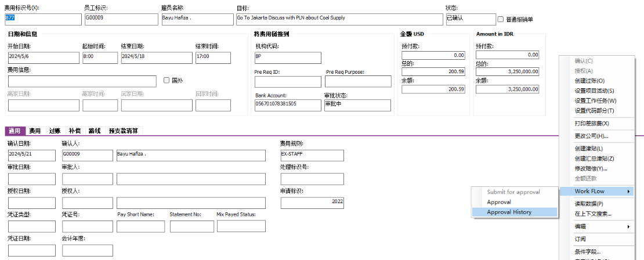Focus the 开始日期 date field
This screenshot has width=644, height=260.
tap(43, 57)
